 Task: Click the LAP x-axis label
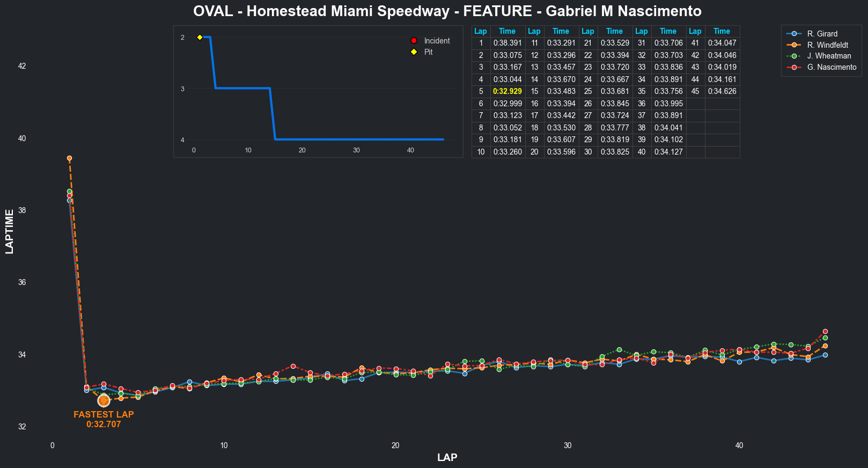[447, 457]
